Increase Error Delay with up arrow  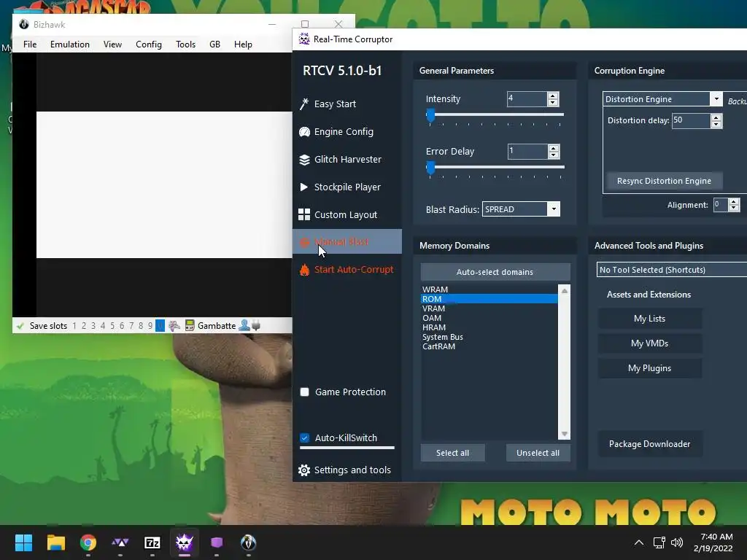(x=553, y=148)
